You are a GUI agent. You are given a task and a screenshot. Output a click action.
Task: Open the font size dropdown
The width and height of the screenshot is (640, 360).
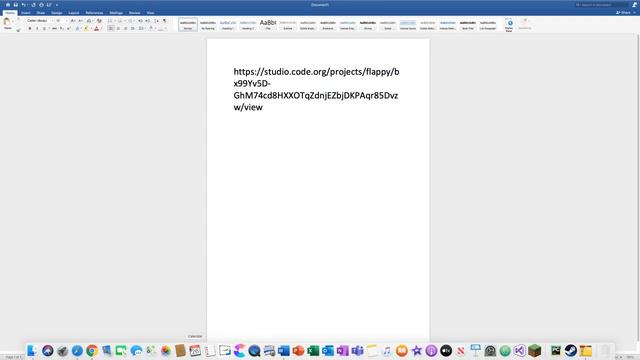coord(67,20)
